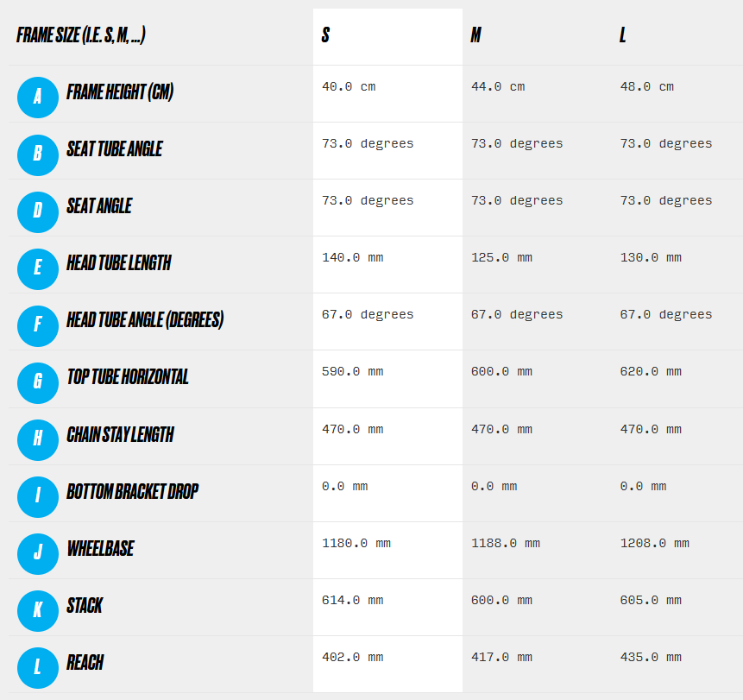Viewport: 743px width, 700px height.
Task: Click the Wheelbase row label
Action: tap(100, 549)
